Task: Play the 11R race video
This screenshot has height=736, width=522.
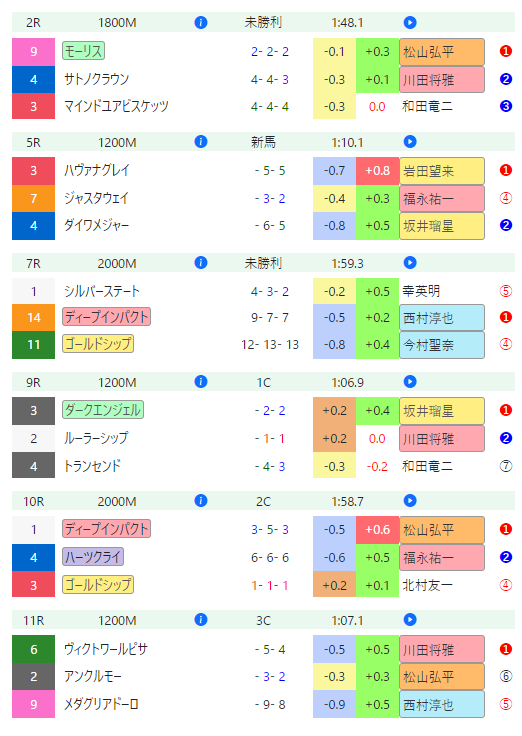Action: (x=410, y=620)
